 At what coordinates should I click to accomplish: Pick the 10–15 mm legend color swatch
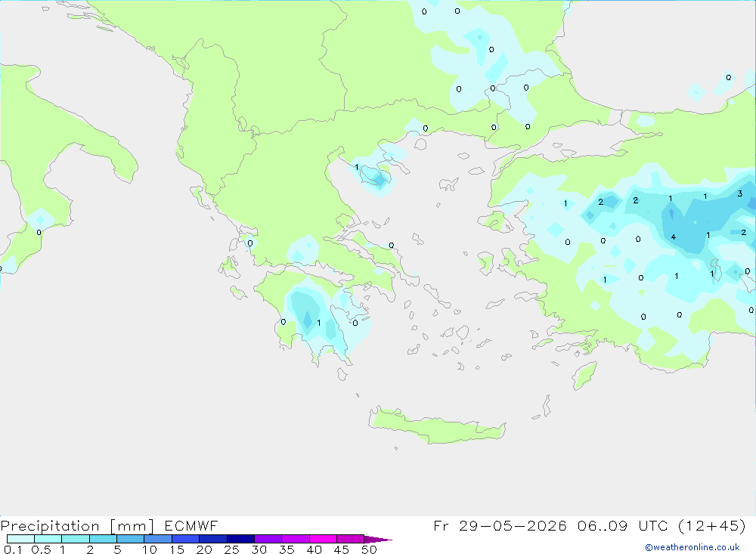(158, 539)
